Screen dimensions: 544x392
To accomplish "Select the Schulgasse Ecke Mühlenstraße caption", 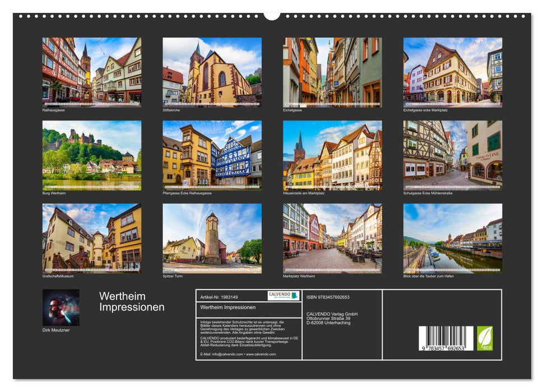I will 428,193.
